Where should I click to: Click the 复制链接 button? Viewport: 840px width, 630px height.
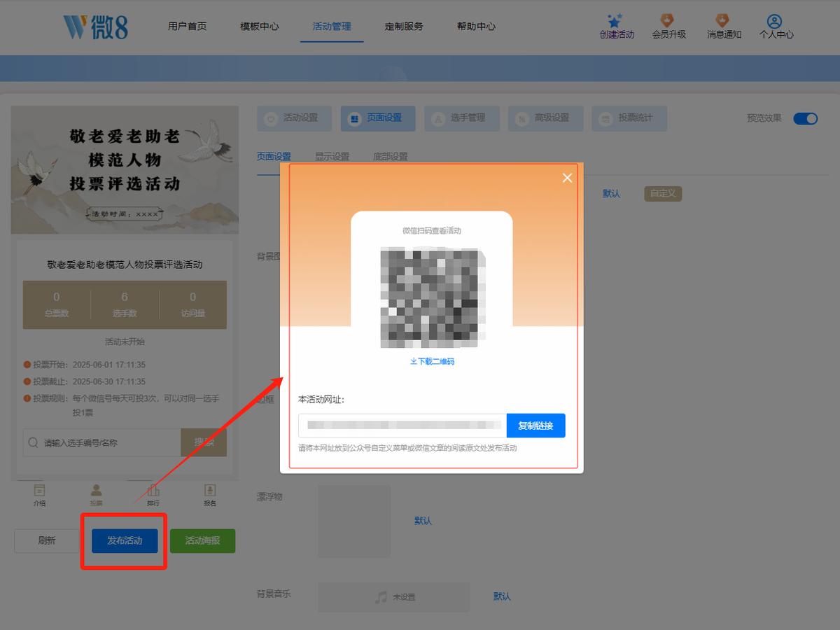tap(535, 426)
